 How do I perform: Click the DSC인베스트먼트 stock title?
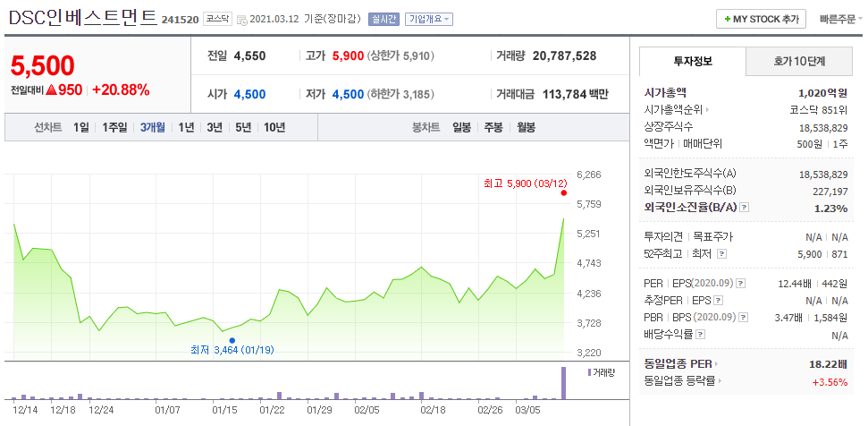83,17
